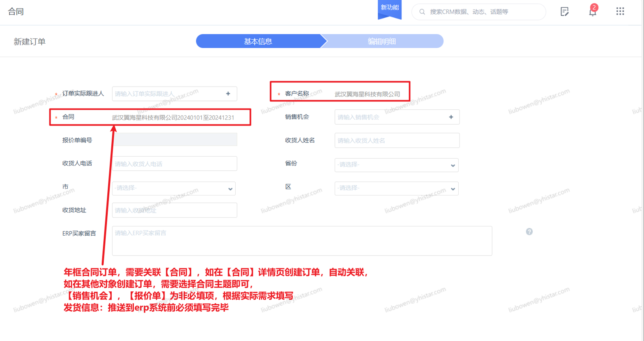Click the ERP买家留言 text area
Image resolution: width=644 pixels, height=341 pixels.
(x=302, y=241)
